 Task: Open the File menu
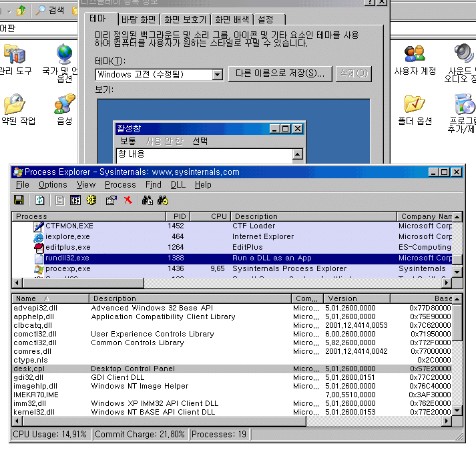point(23,185)
